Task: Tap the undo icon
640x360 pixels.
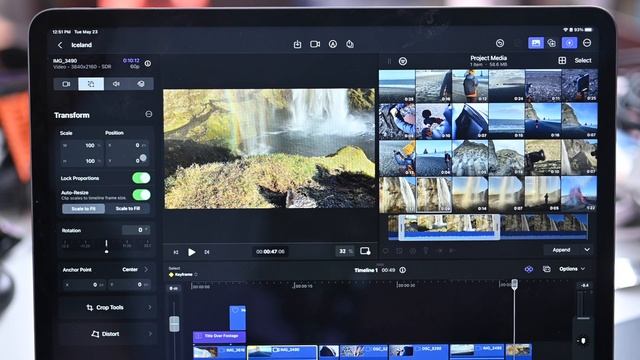Action: (x=500, y=43)
